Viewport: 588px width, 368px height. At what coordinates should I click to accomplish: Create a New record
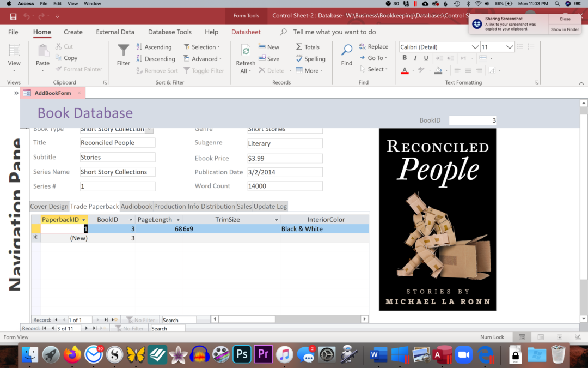(269, 47)
